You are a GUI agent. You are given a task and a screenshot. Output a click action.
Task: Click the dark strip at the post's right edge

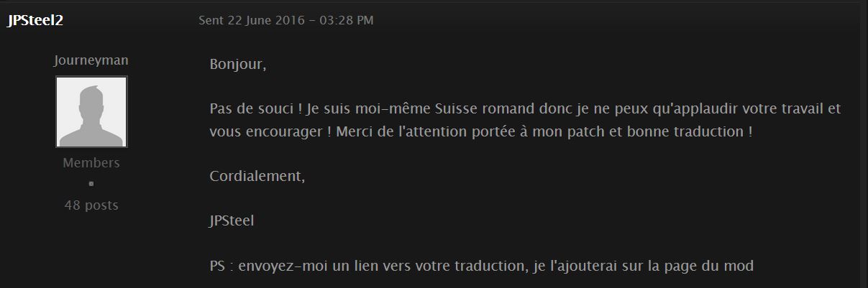click(x=864, y=144)
